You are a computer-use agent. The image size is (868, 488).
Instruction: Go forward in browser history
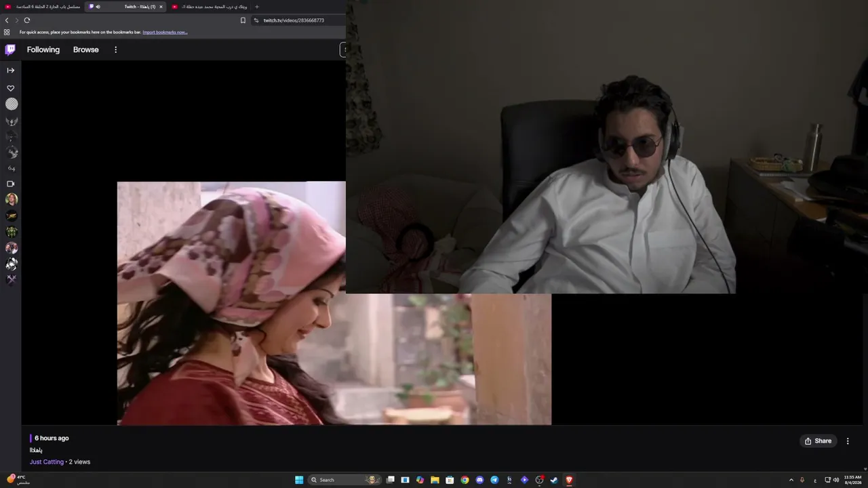[17, 20]
